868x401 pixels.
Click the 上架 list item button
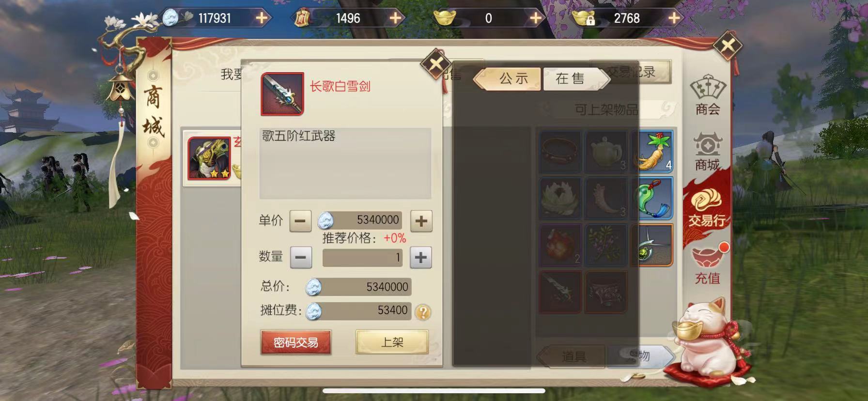click(x=392, y=342)
